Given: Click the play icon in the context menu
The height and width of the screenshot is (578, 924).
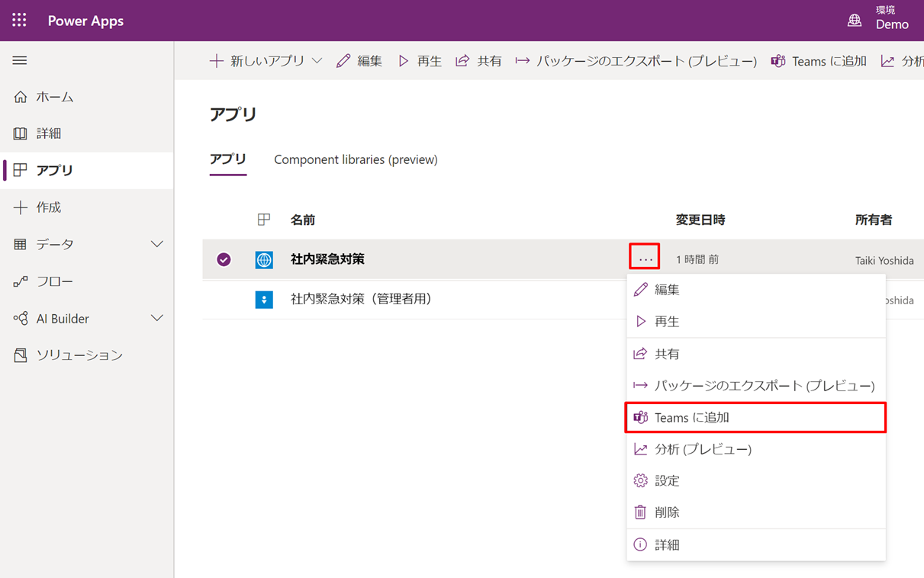Looking at the screenshot, I should (x=641, y=322).
